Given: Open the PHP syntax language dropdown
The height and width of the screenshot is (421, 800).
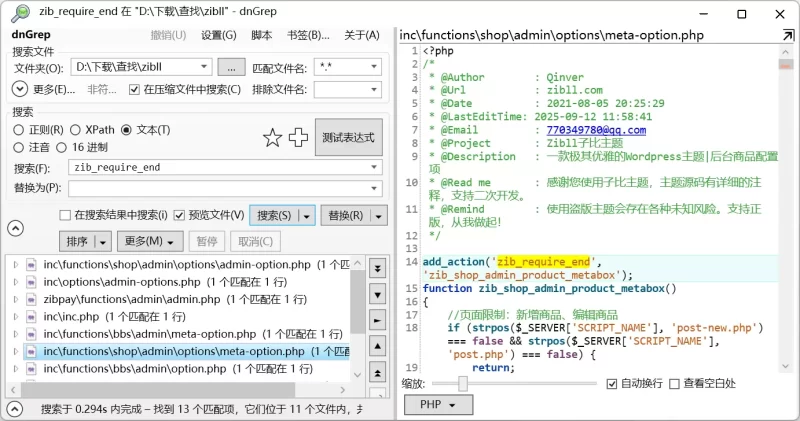Looking at the screenshot, I should (x=438, y=405).
